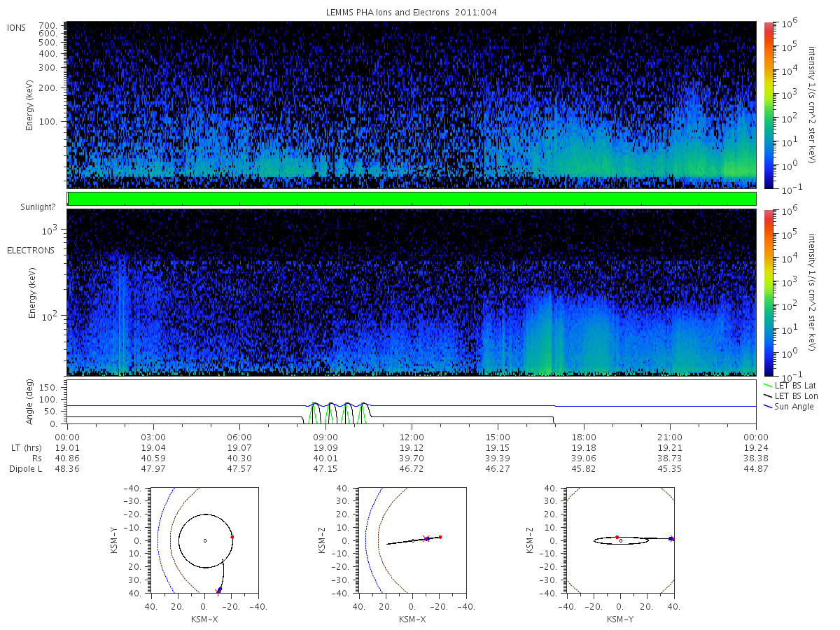Screen dimensions: 840x630
Task: Click the 12:00 time axis tick label
Action: pos(412,435)
